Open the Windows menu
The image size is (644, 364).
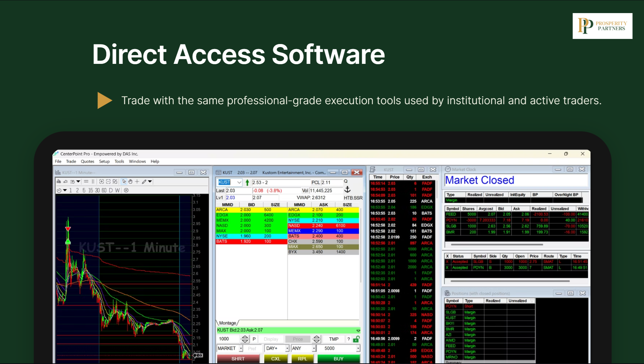[x=137, y=161]
